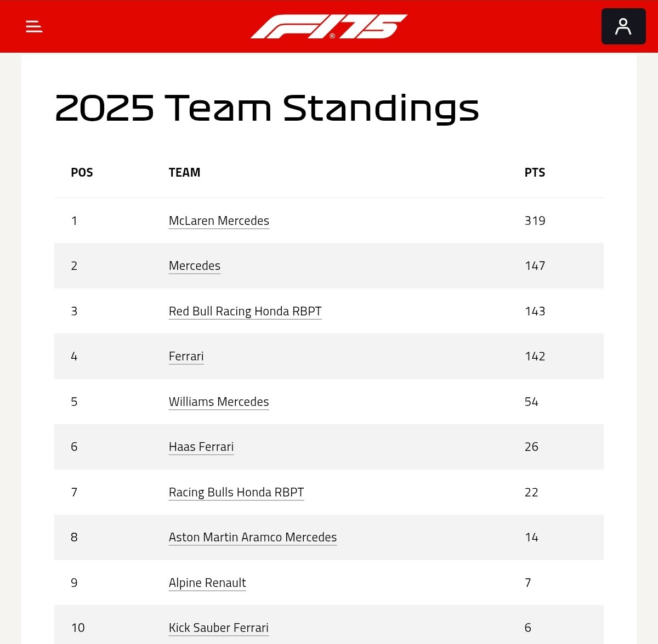The width and height of the screenshot is (658, 644).
Task: Open the user account profile icon
Action: click(x=623, y=26)
